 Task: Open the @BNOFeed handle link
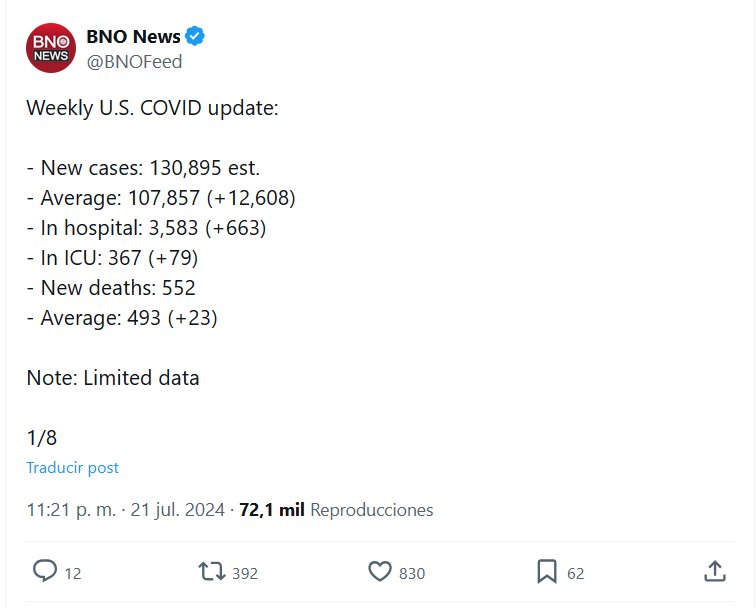(x=134, y=62)
